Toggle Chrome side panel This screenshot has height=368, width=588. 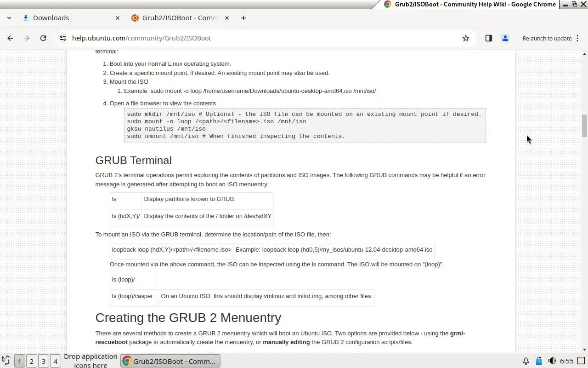tap(489, 38)
